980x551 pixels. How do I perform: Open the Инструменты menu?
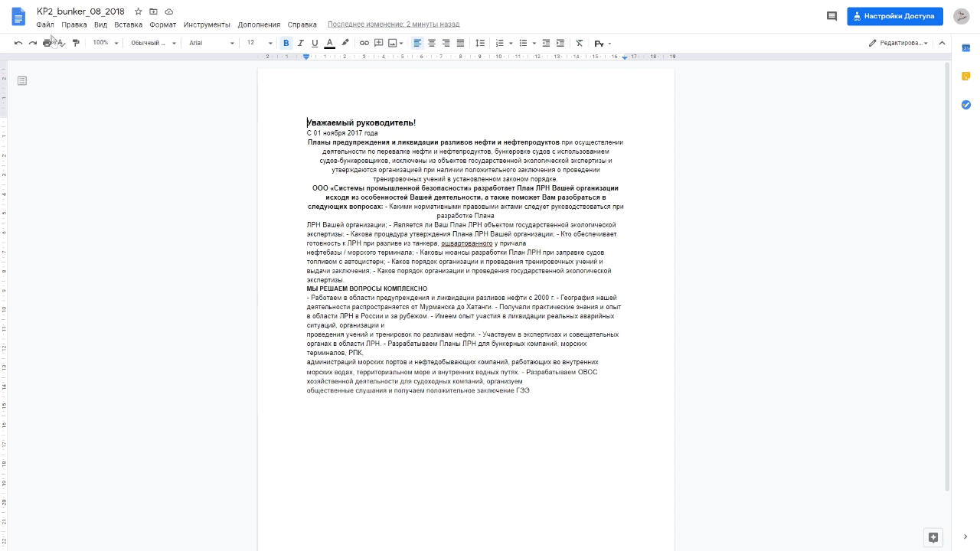(x=207, y=24)
